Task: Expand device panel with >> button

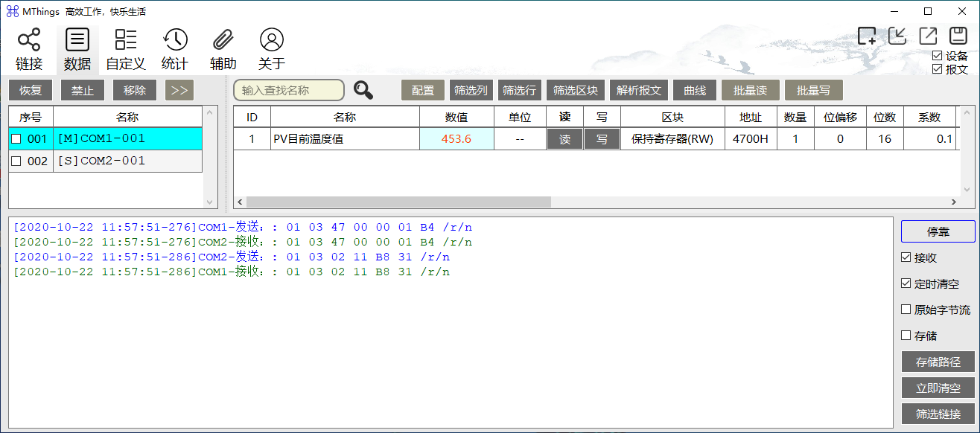Action: [179, 90]
